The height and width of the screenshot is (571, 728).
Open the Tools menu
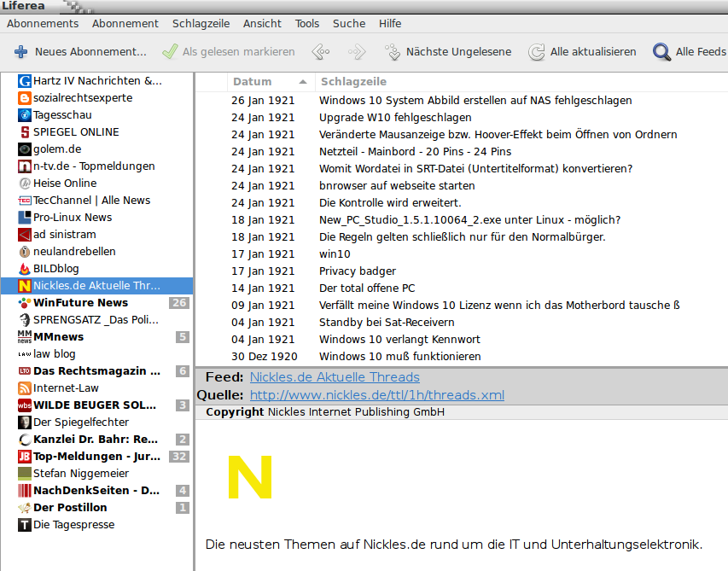[x=307, y=24]
